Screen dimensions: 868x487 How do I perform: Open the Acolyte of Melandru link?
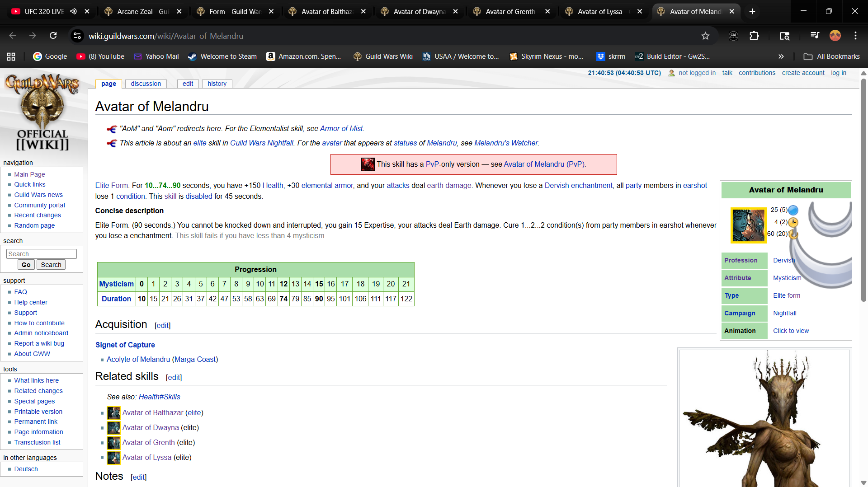[138, 359]
